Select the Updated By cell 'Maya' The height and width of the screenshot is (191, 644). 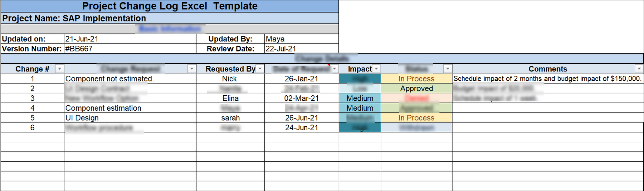(275, 39)
